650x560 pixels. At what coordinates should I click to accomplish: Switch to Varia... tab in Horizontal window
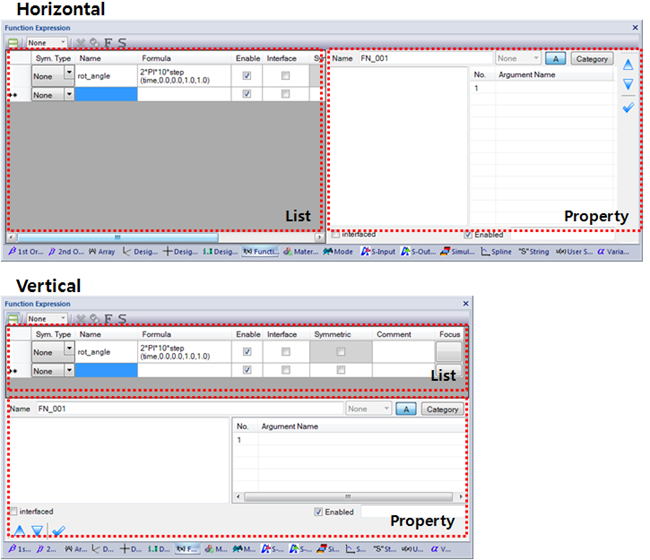[614, 251]
